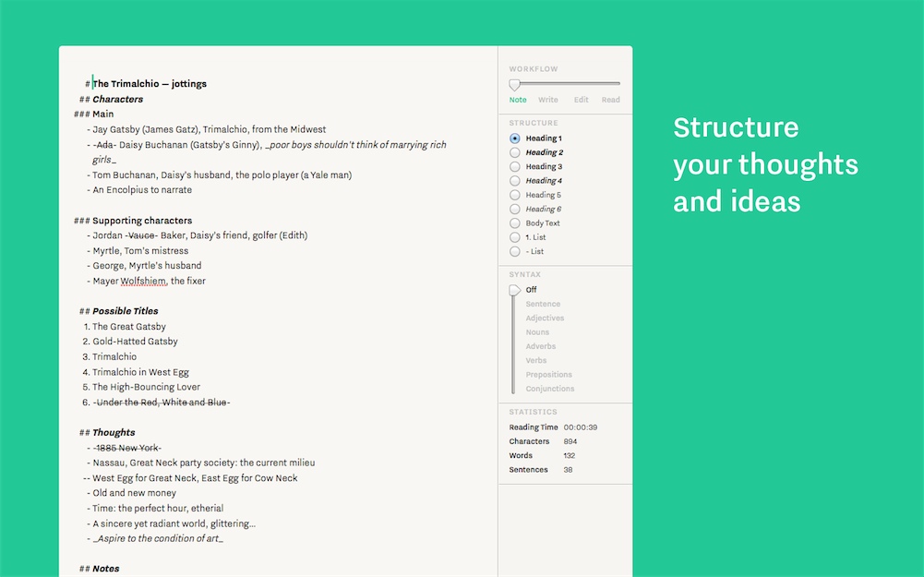Click the misspelled word 'Wolfshiem'
Screen dimensions: 924x577
pyautogui.click(x=143, y=282)
